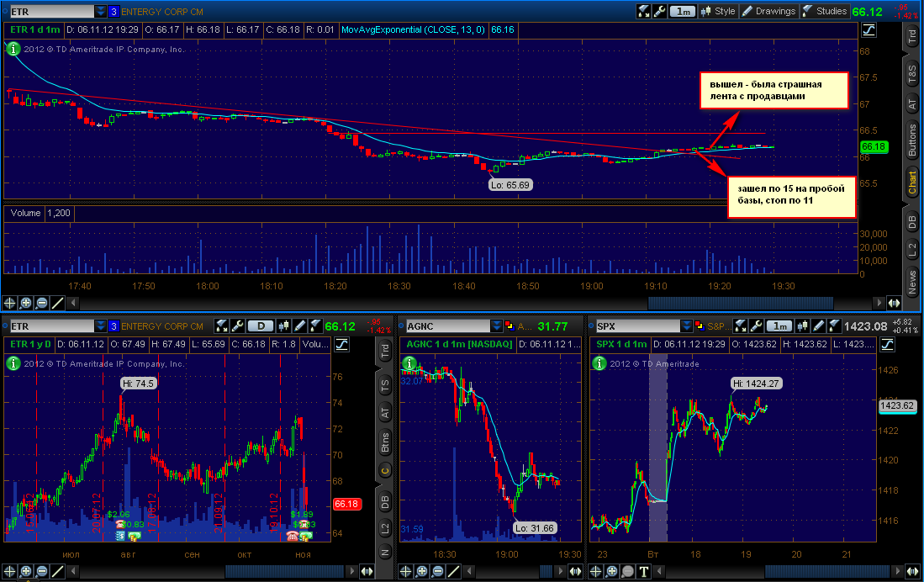Toggle the expand width icon under top chart

894,303
